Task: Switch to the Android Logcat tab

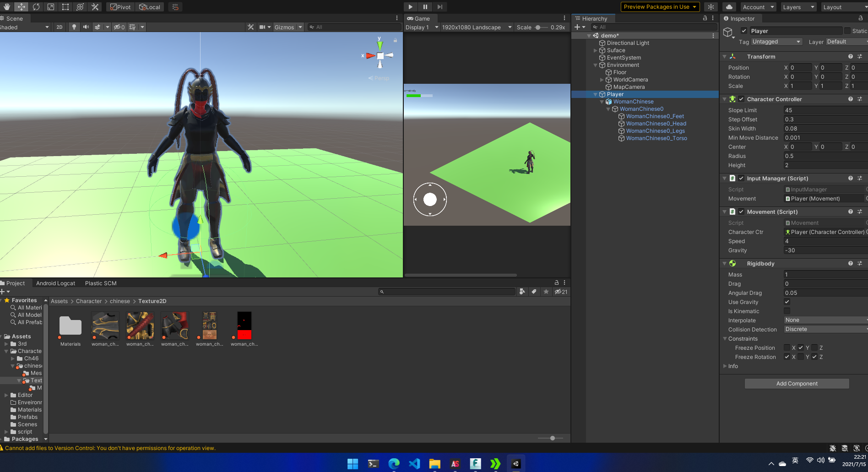Action: tap(55, 283)
